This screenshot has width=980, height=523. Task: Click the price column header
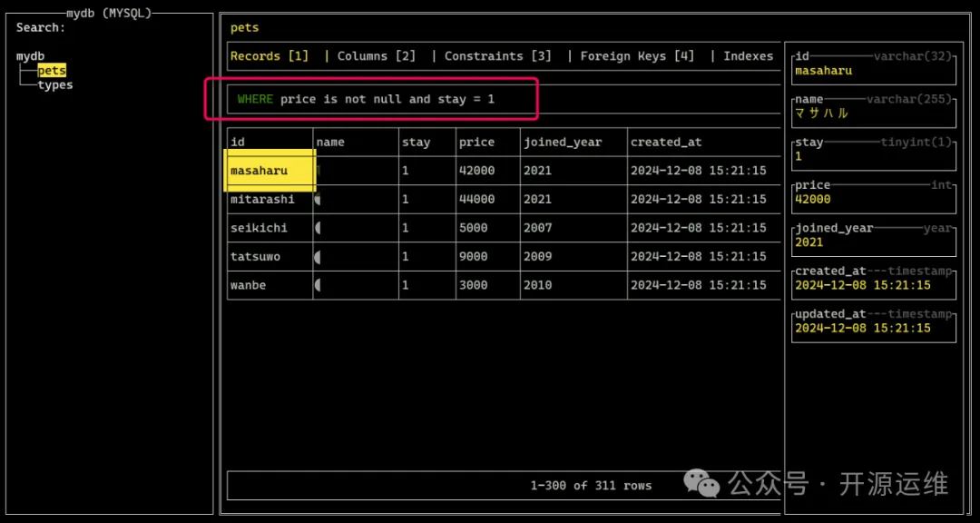point(476,143)
